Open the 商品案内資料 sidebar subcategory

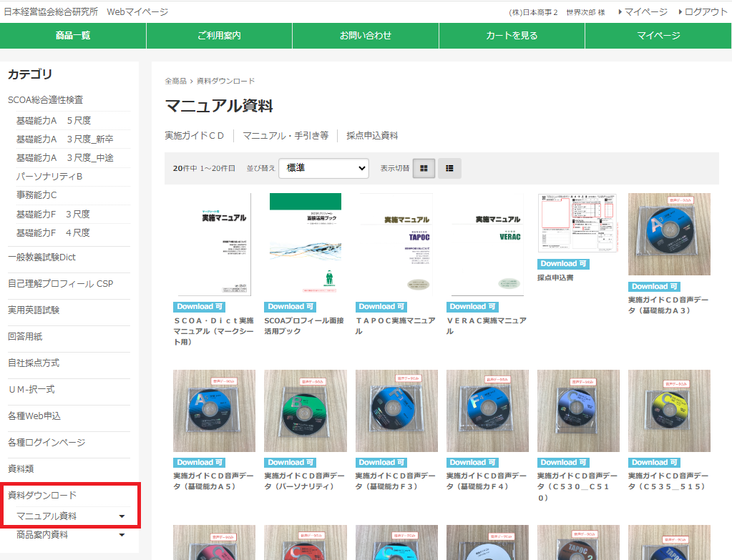coord(42,535)
